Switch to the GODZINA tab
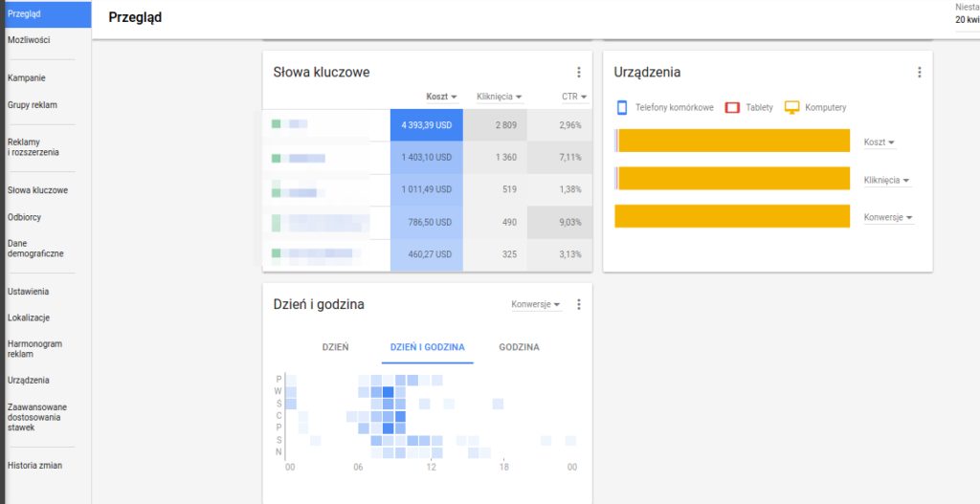 (519, 347)
